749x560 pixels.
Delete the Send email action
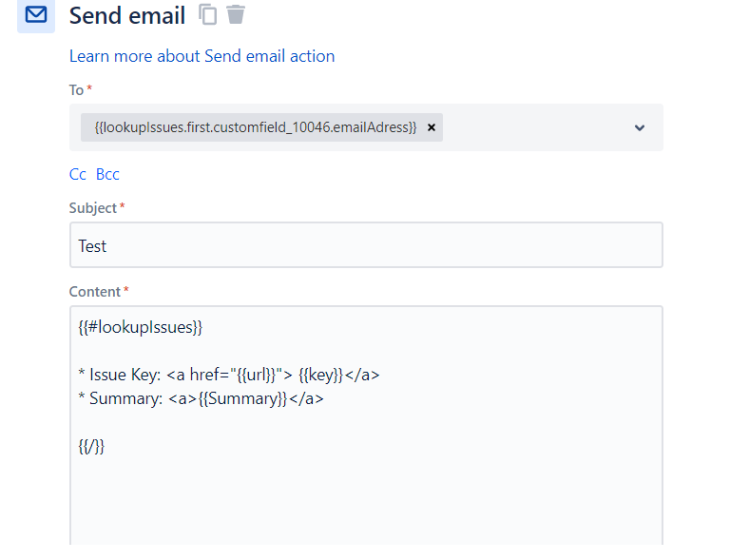click(236, 14)
